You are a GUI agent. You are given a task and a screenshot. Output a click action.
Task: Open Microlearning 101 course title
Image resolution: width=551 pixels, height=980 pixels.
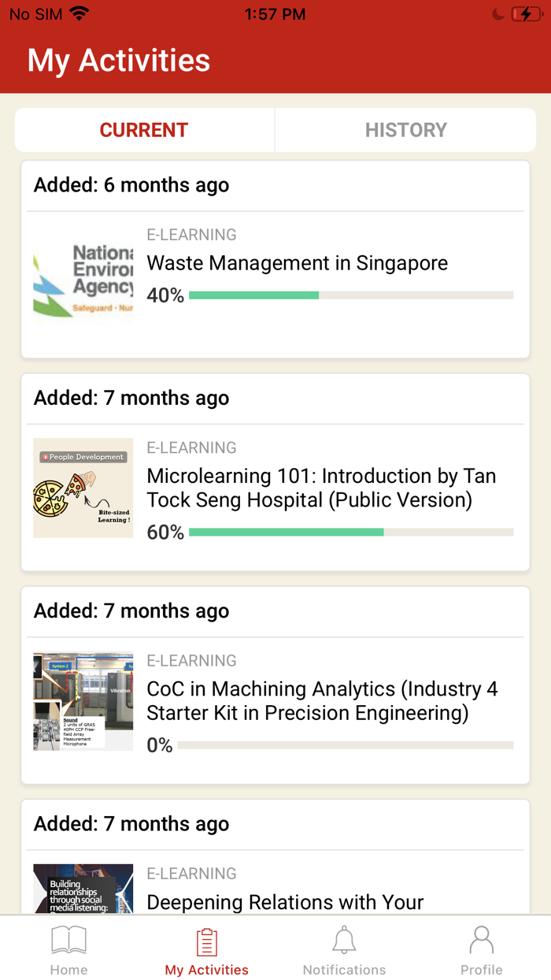click(x=321, y=488)
